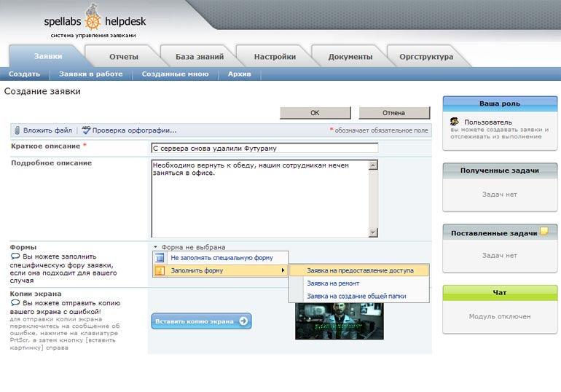Click the user role avatar icon
Screen dimensions: 561x392
pyautogui.click(x=455, y=122)
